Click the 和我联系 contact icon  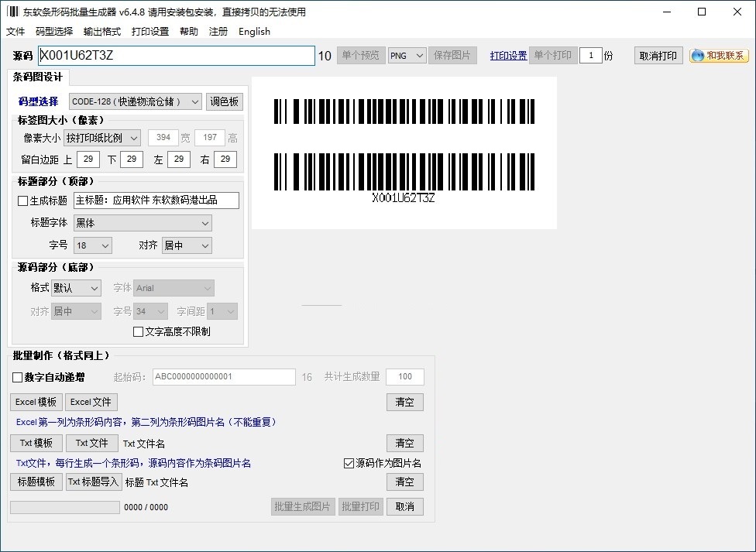click(717, 55)
